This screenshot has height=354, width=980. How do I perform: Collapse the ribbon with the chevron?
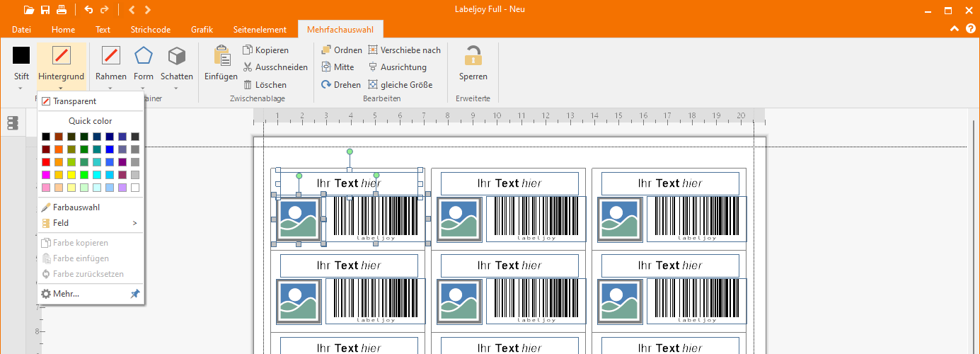[x=954, y=29]
